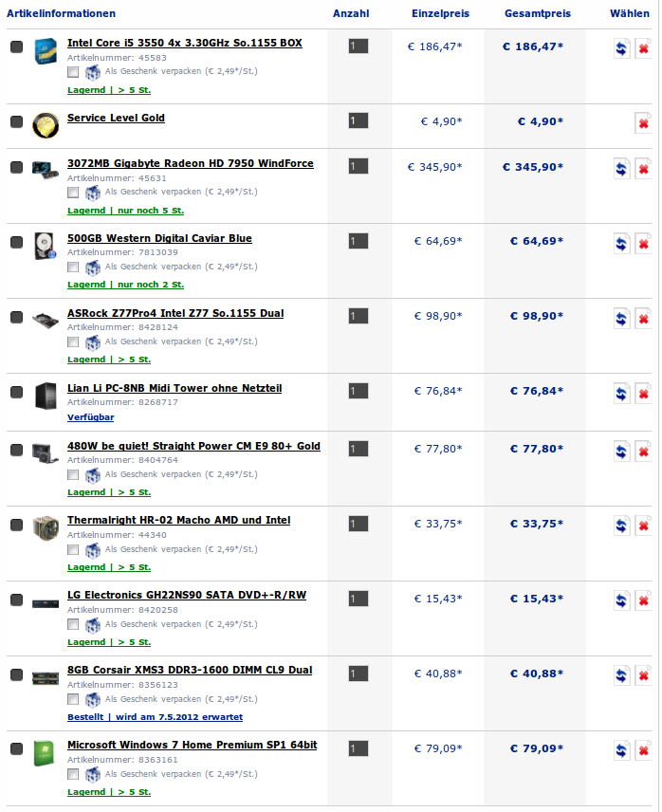This screenshot has width=662, height=812.
Task: Refresh icon for be quiet! Straight Power row
Action: pos(621,452)
